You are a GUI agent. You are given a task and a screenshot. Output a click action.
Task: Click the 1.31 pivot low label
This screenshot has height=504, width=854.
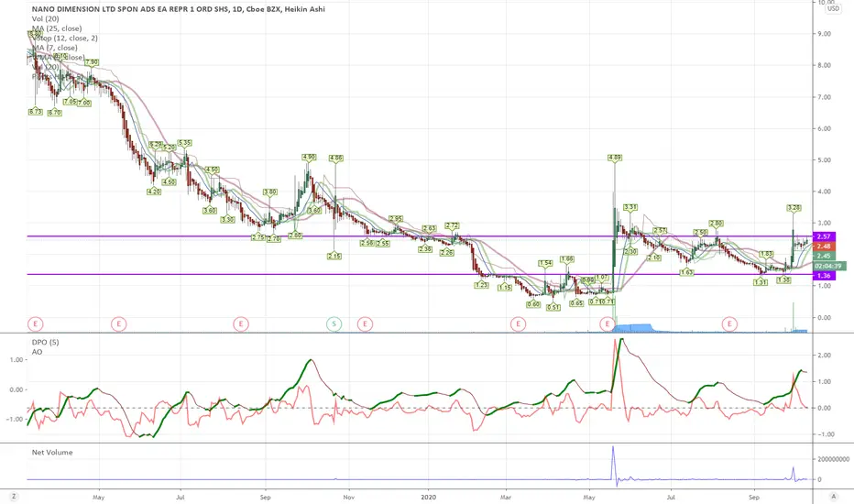[761, 282]
